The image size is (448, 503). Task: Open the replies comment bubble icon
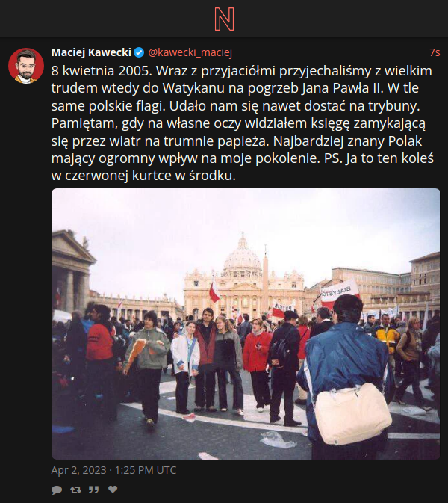click(57, 490)
